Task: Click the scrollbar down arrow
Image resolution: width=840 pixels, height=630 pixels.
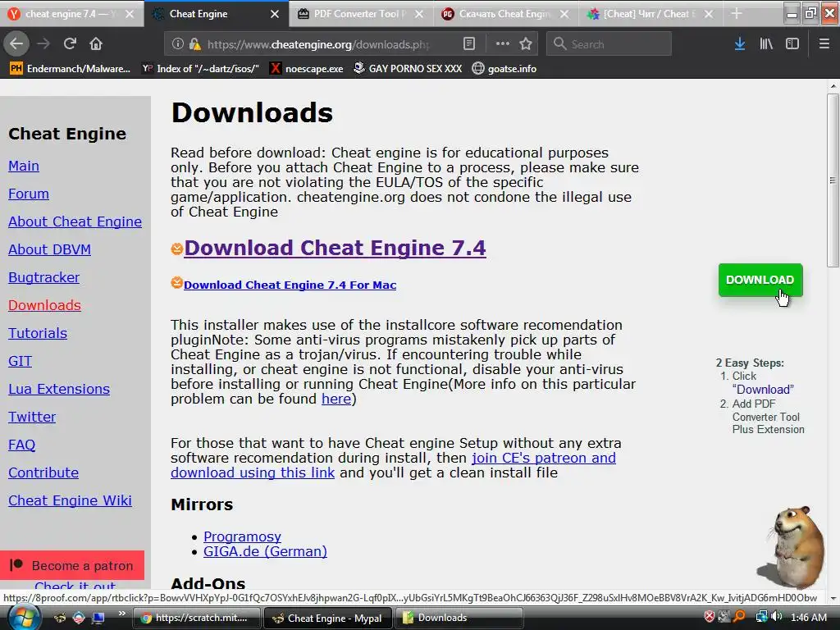Action: 833,598
